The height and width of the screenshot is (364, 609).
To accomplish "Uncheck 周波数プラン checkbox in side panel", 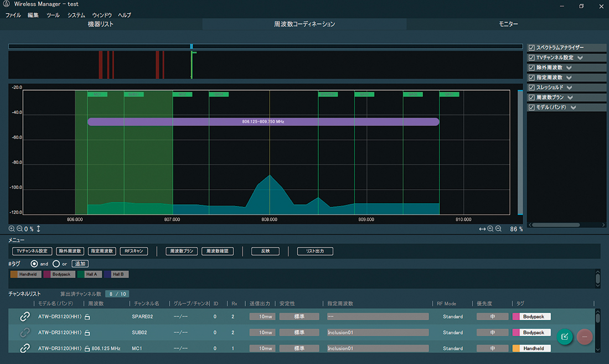I will tap(531, 97).
